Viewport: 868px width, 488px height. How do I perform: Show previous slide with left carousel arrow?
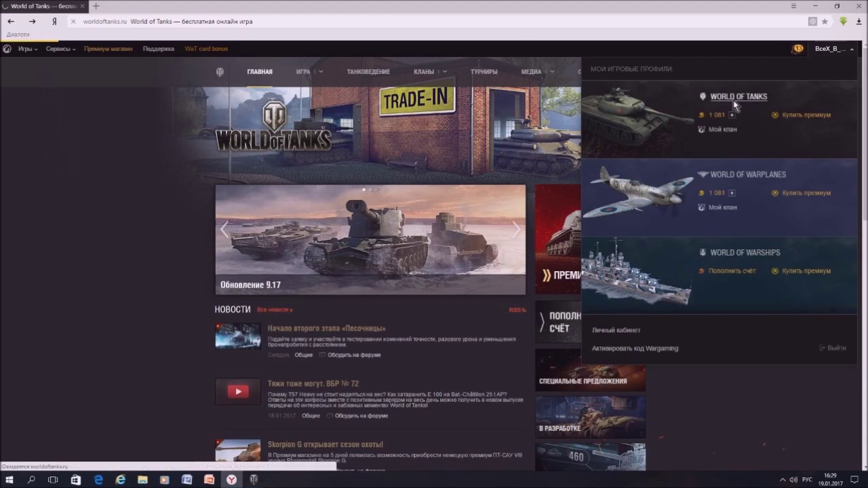point(224,230)
